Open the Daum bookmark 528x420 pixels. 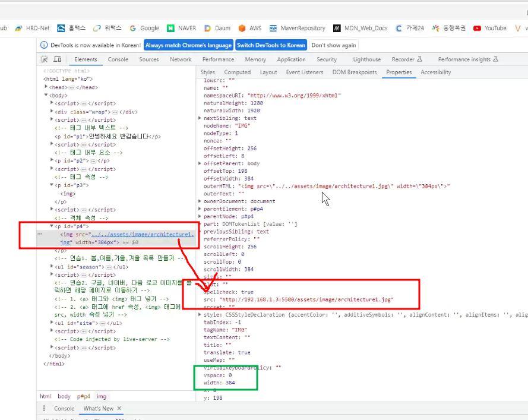[x=217, y=29]
